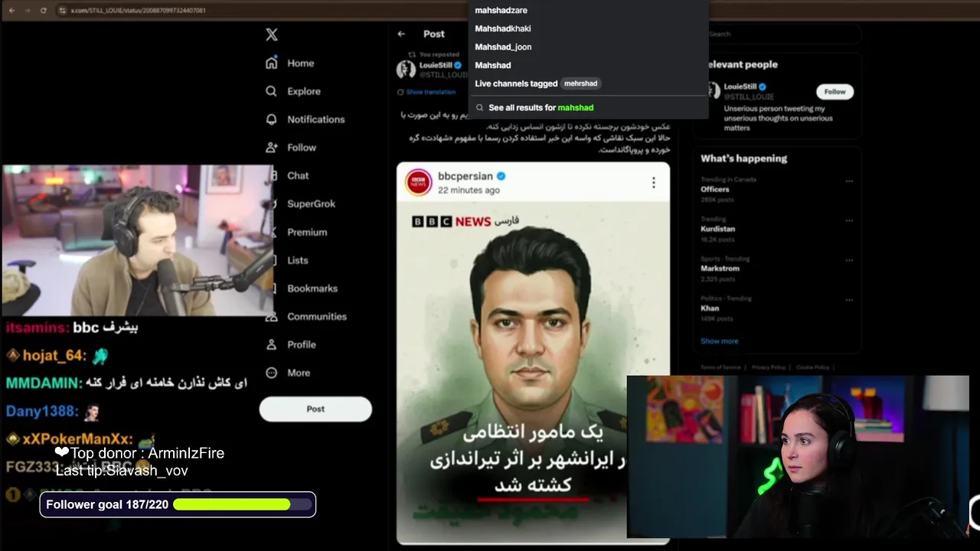Open Bookmarks in the X sidebar
The height and width of the screenshot is (551, 980).
(312, 289)
